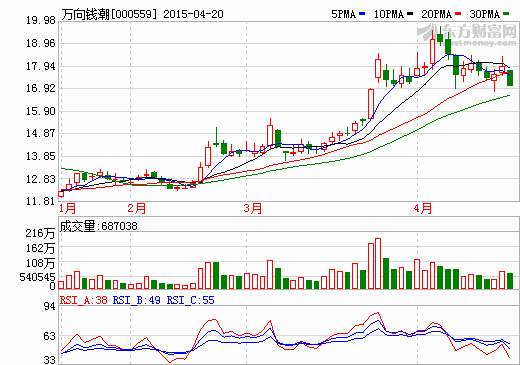The width and height of the screenshot is (520, 365).
Task: Select the 30PMA legend label
Action: tap(485, 14)
